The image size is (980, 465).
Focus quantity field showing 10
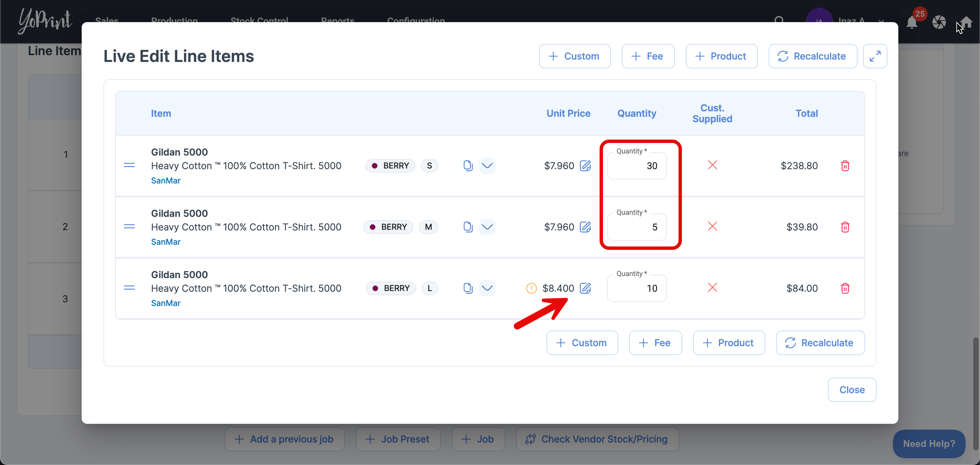637,288
